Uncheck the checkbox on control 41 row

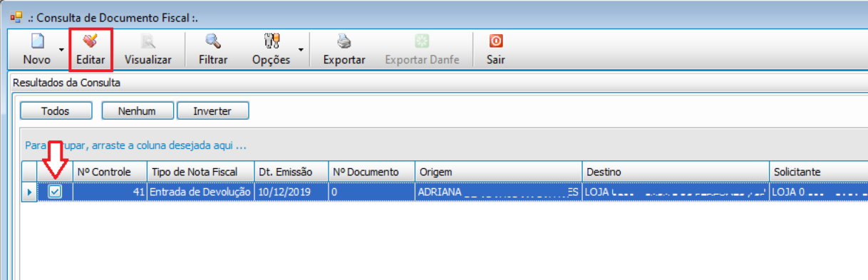[x=55, y=192]
